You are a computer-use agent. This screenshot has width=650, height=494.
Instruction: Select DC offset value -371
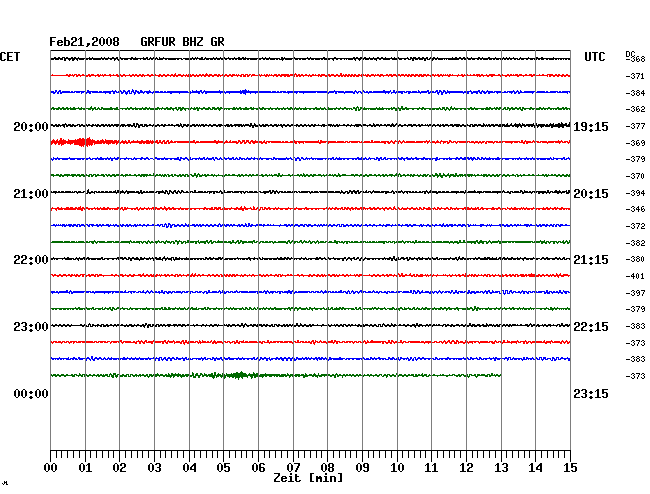(x=635, y=76)
